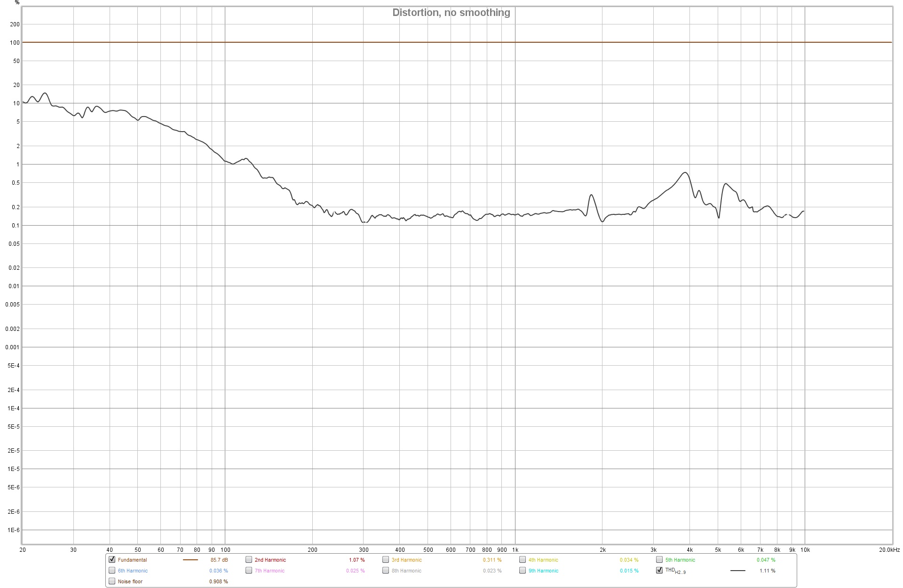
Task: Click the 1.11 % THD value
Action: [767, 571]
